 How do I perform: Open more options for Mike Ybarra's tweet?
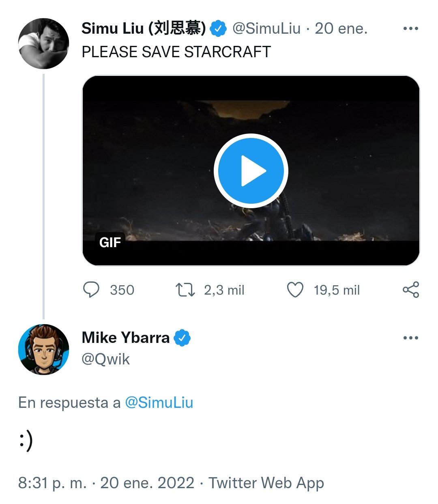[411, 338]
